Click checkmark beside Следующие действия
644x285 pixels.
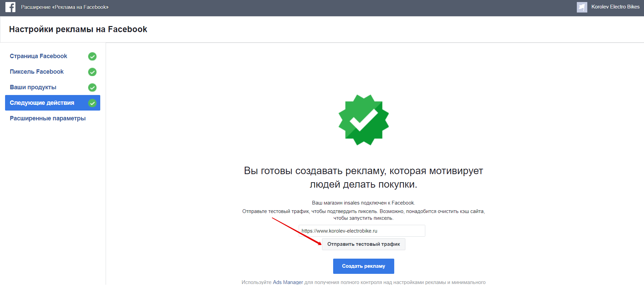point(92,103)
